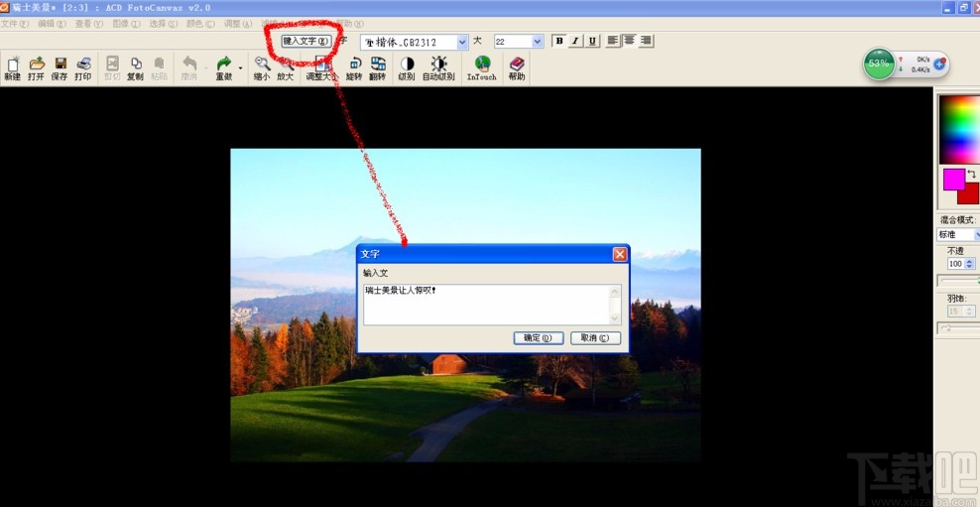Image resolution: width=980 pixels, height=507 pixels.
Task: Confirm text with 确定 button
Action: 539,338
